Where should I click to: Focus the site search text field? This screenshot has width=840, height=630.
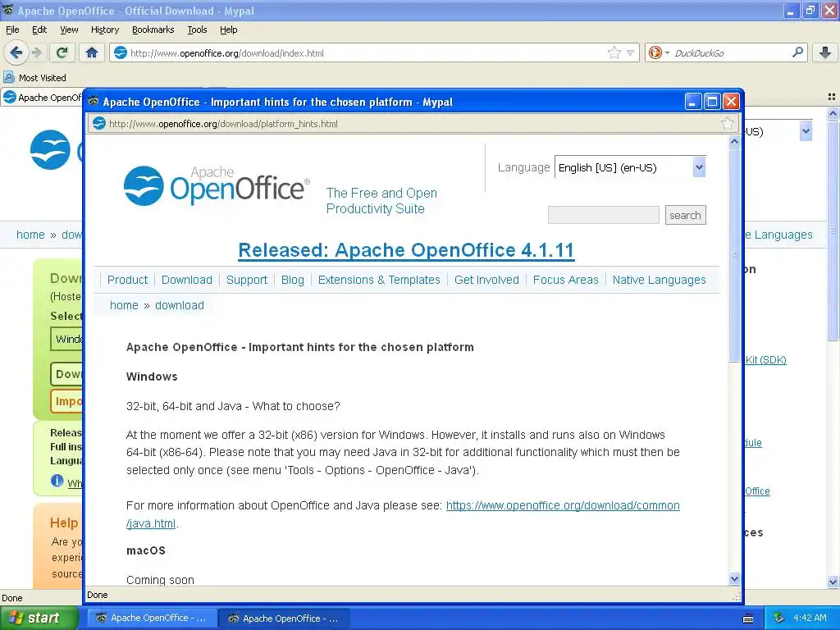click(603, 215)
